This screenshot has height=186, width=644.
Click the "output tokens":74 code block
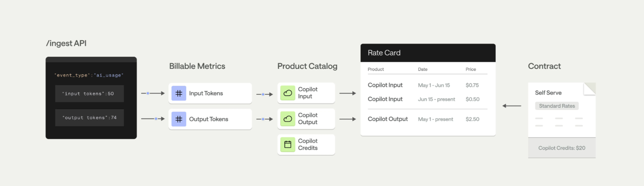coord(89,118)
